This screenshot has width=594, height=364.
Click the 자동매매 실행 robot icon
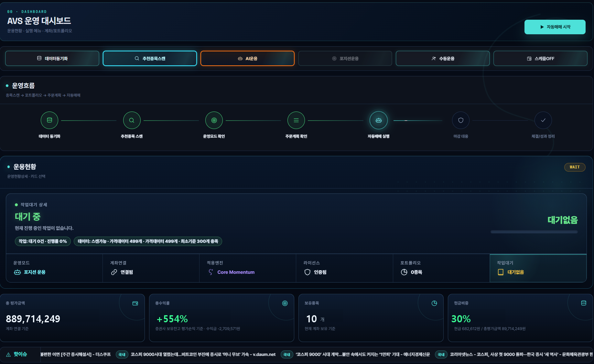(x=379, y=120)
